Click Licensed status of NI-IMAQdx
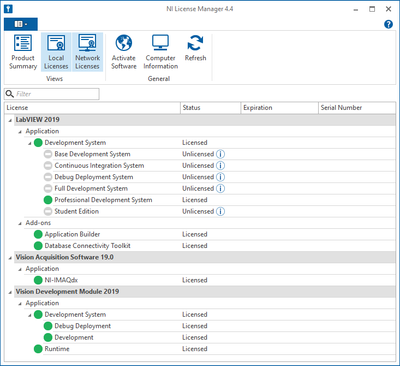Viewport: 400px width, 366px height. coord(195,280)
